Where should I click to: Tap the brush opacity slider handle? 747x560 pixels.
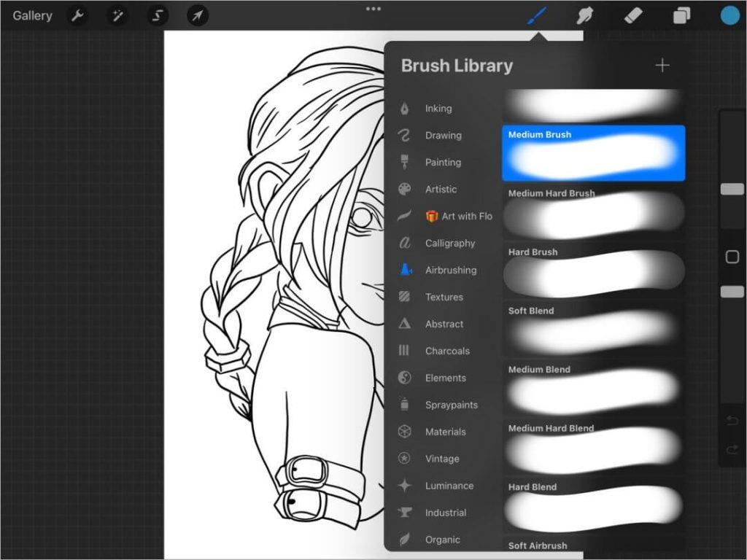[732, 292]
